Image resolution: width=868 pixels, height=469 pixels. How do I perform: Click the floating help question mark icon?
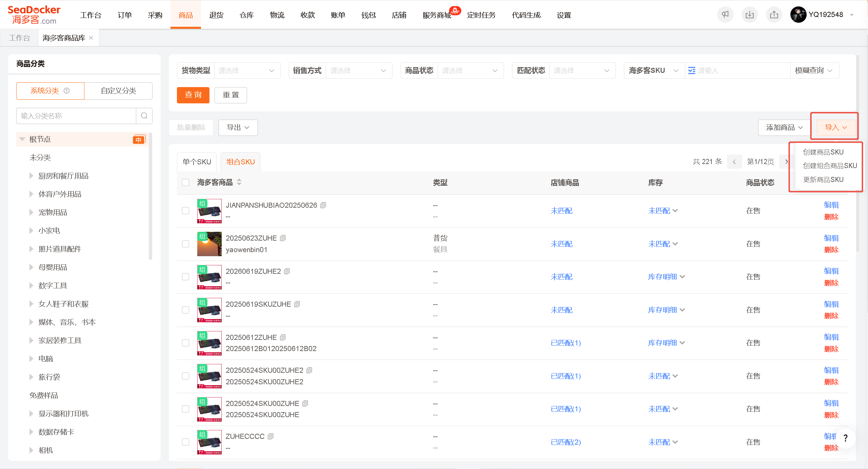point(845,438)
